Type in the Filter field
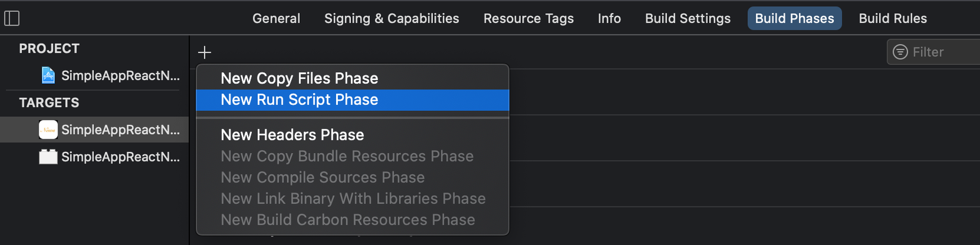This screenshot has height=245, width=980. 944,52
